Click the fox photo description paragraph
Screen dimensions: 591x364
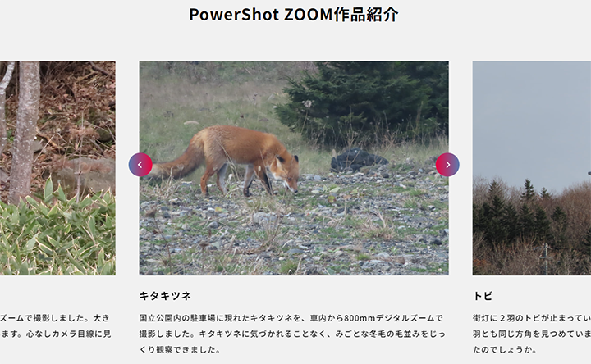(292, 334)
